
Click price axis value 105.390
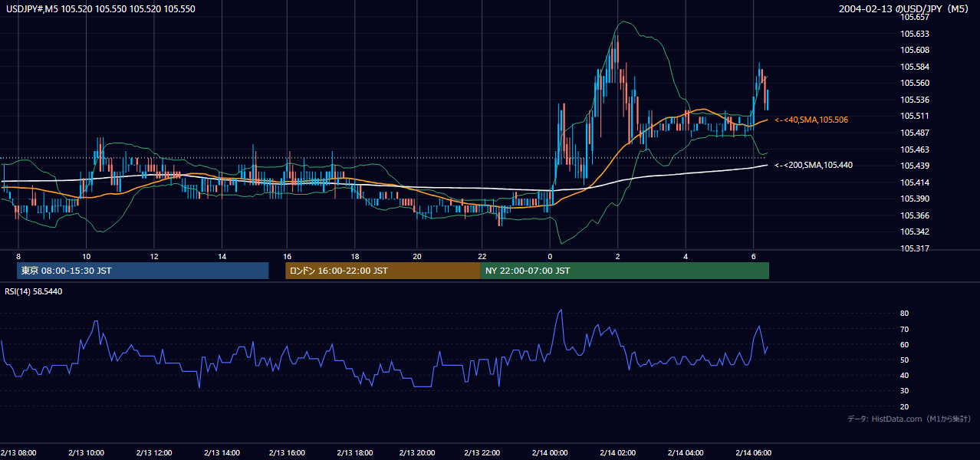pyautogui.click(x=916, y=199)
